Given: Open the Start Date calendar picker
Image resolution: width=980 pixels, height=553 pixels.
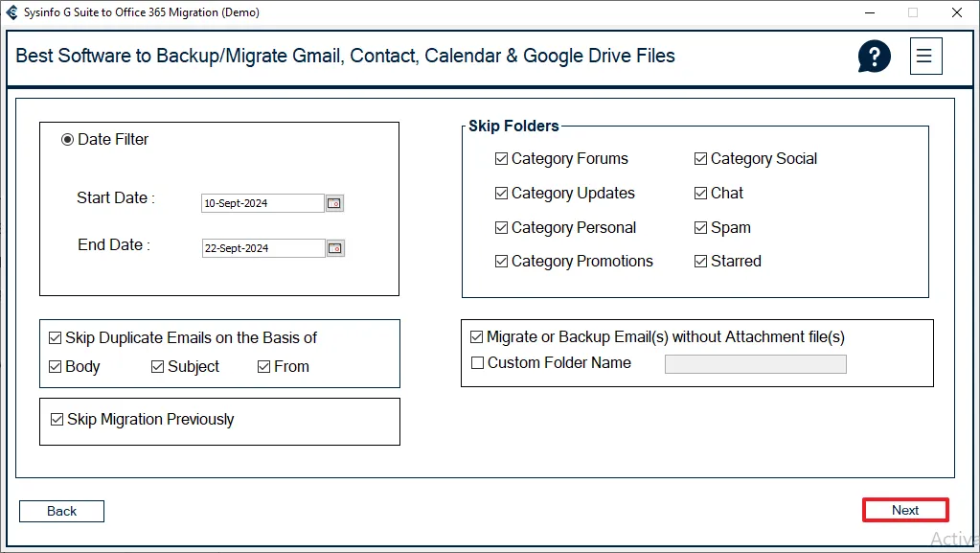Looking at the screenshot, I should click(x=334, y=203).
